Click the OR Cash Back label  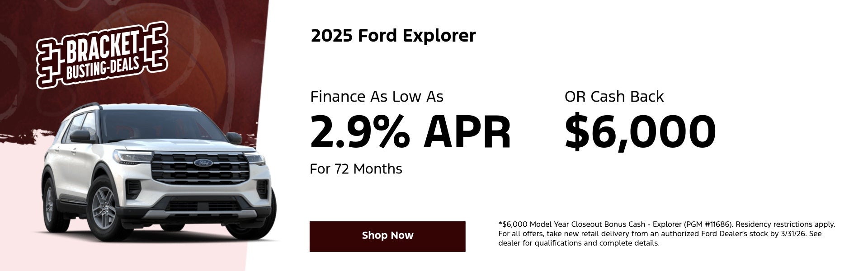(613, 97)
